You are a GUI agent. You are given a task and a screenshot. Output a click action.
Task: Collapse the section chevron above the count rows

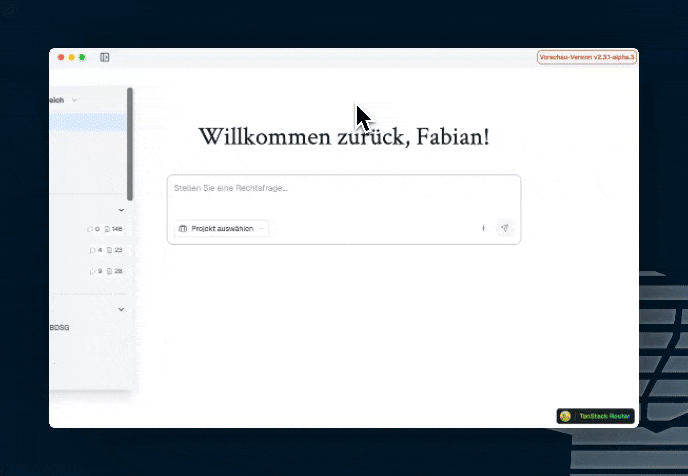tap(121, 210)
